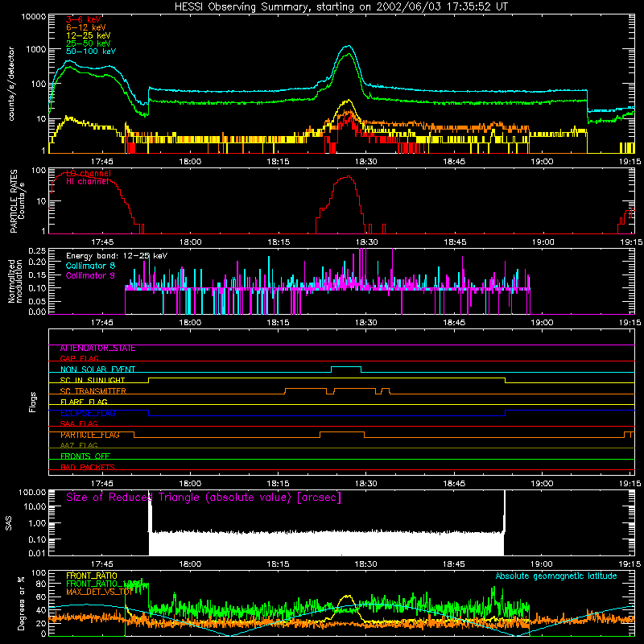Click the 17:45 tick label under SAS plot
The image size is (644, 644).
pyautogui.click(x=102, y=564)
